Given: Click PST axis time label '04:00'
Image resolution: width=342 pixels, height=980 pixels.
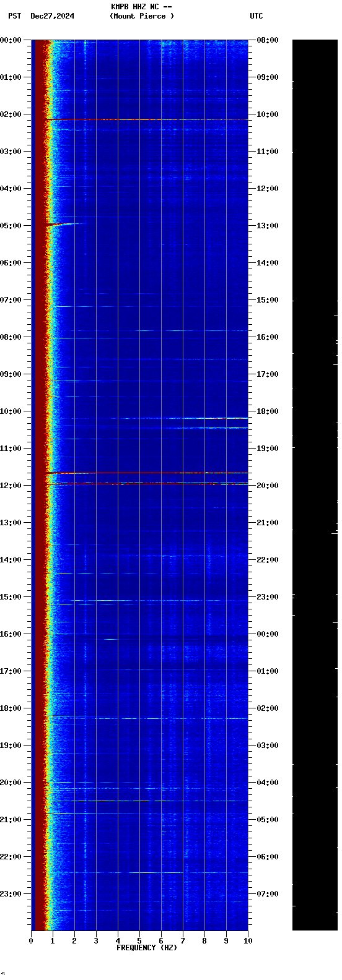Looking at the screenshot, I should (x=11, y=189).
